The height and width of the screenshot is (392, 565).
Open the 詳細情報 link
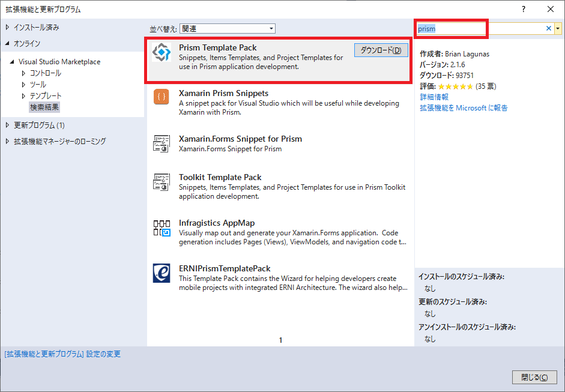pyautogui.click(x=434, y=97)
